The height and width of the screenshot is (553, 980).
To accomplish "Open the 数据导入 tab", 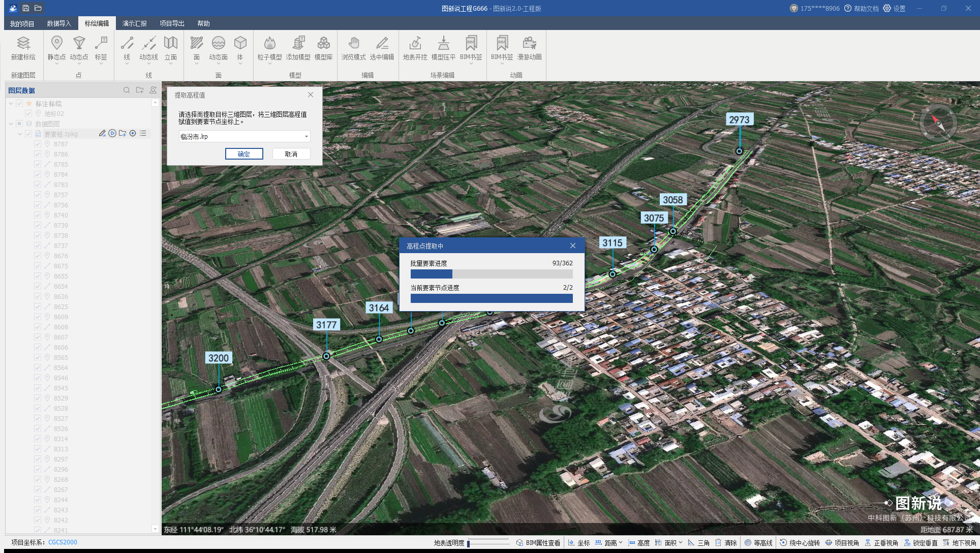I will click(x=59, y=23).
